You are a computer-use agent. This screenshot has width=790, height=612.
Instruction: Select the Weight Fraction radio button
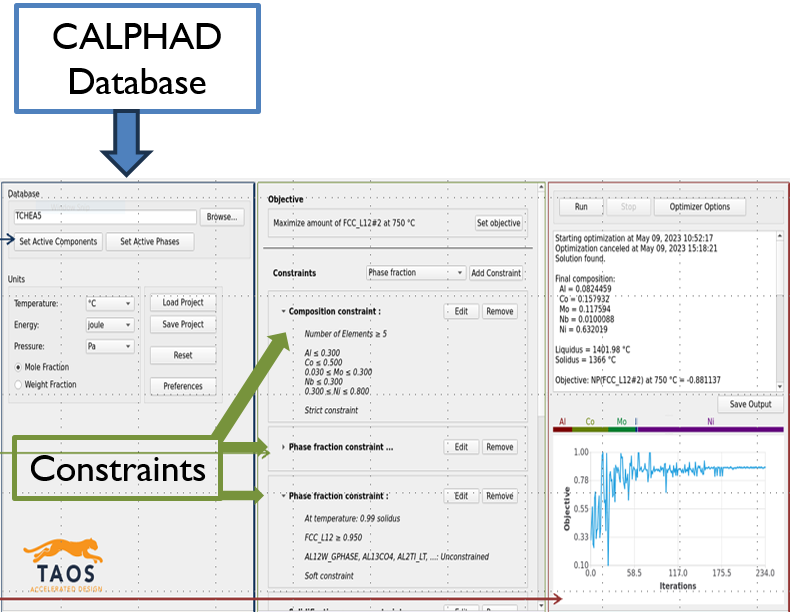tap(19, 385)
